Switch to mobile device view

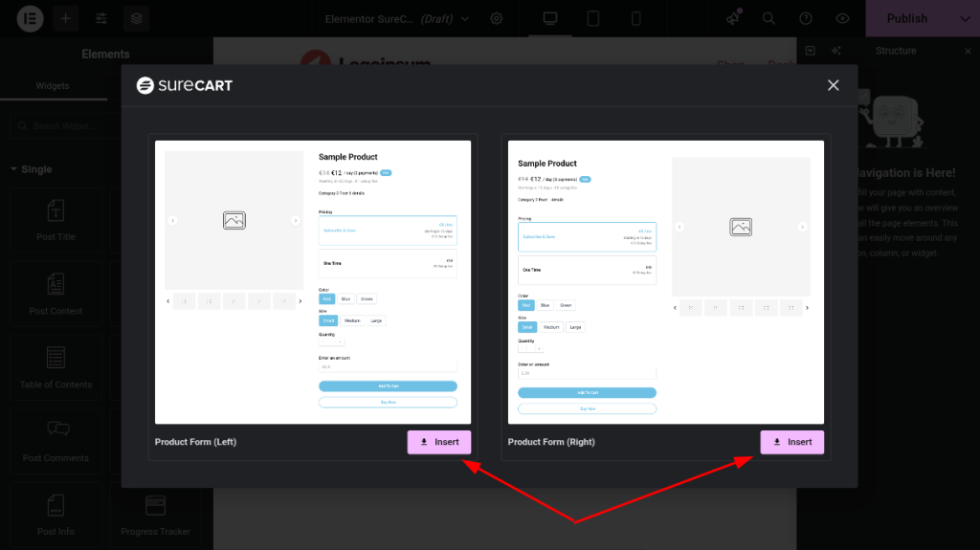[x=635, y=18]
